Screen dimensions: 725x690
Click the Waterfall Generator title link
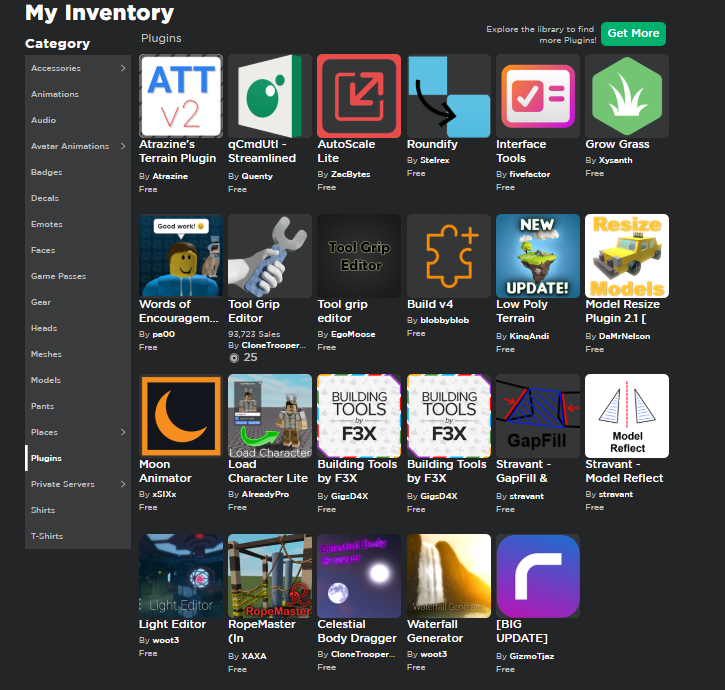tap(435, 631)
